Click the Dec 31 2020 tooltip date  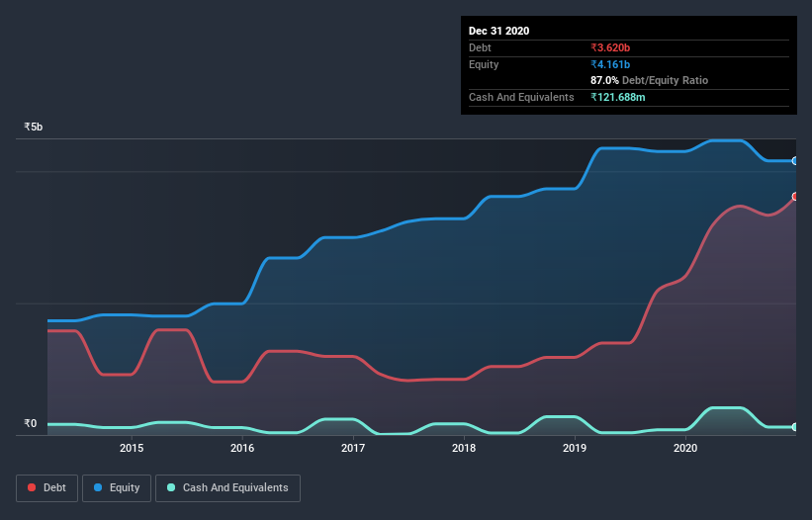click(x=498, y=31)
